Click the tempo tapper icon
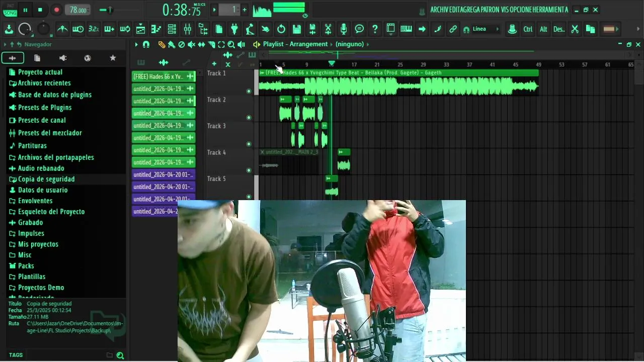Viewport: 644px width, 362px height. tap(250, 29)
